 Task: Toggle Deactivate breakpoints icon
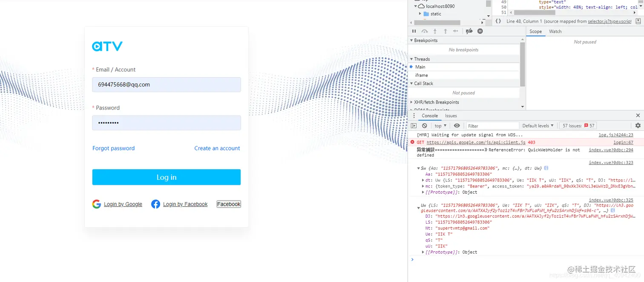(x=469, y=31)
